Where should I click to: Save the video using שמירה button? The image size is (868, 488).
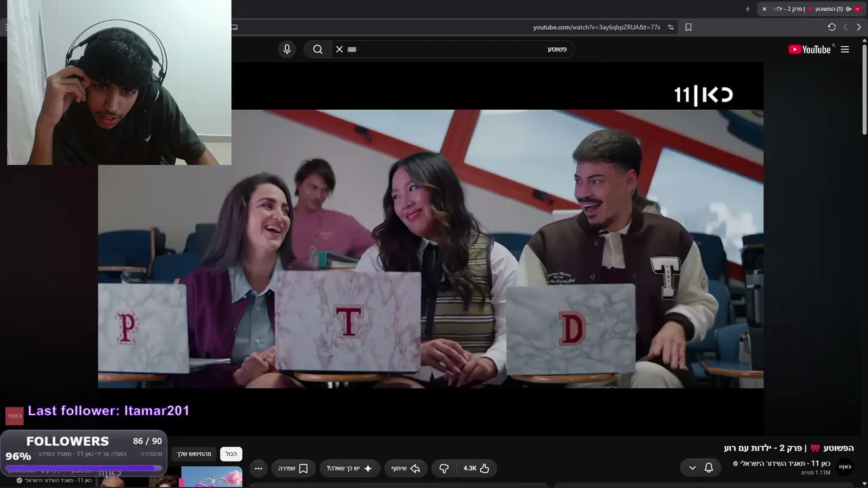pos(293,468)
